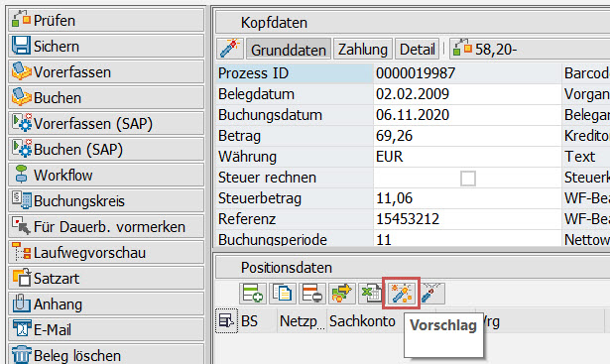Click the Betrag field 69,26
Image resolution: width=610 pixels, height=364 pixels.
click(x=467, y=136)
